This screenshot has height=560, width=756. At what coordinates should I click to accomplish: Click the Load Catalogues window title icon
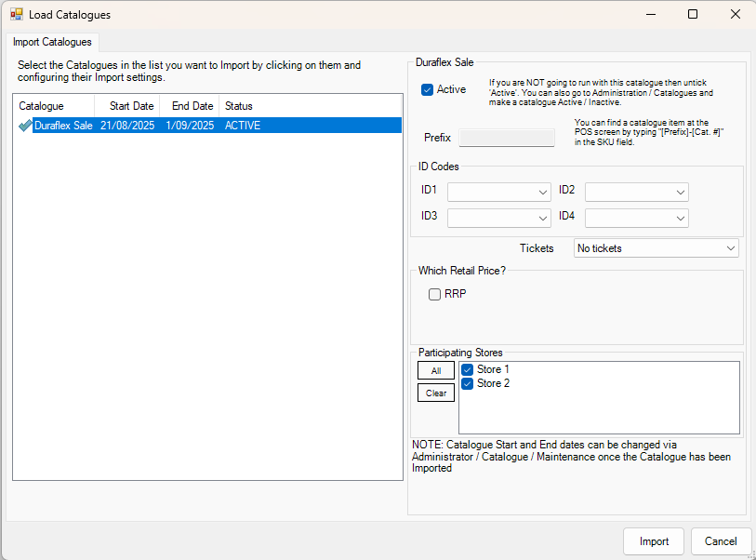point(17,15)
